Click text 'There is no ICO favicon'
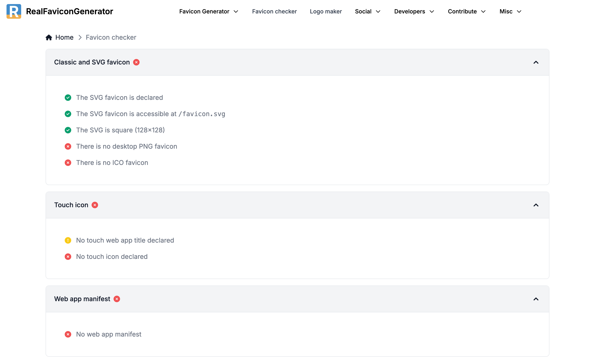 click(112, 163)
